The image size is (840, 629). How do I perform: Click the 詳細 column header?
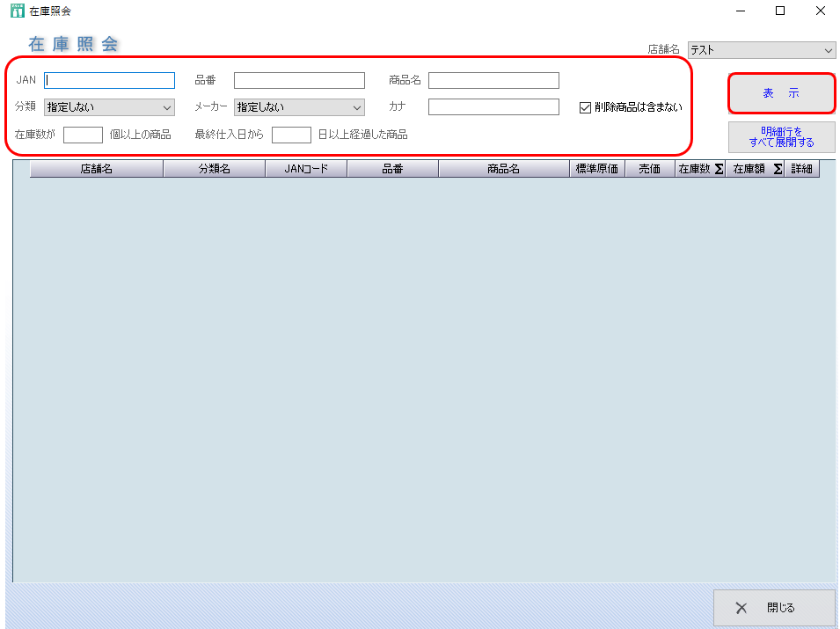pyautogui.click(x=801, y=169)
